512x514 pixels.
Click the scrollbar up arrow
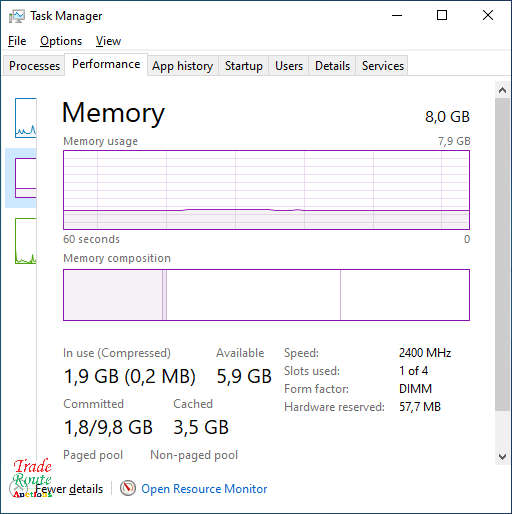[x=502, y=90]
